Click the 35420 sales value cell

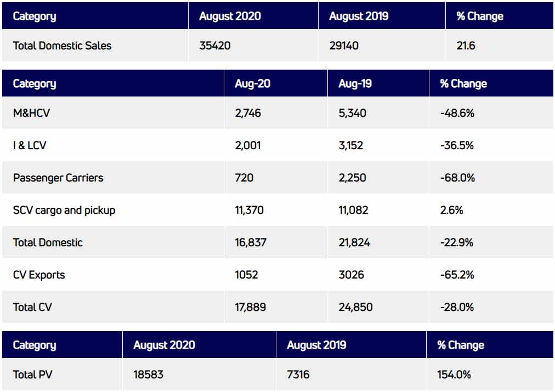(x=215, y=46)
